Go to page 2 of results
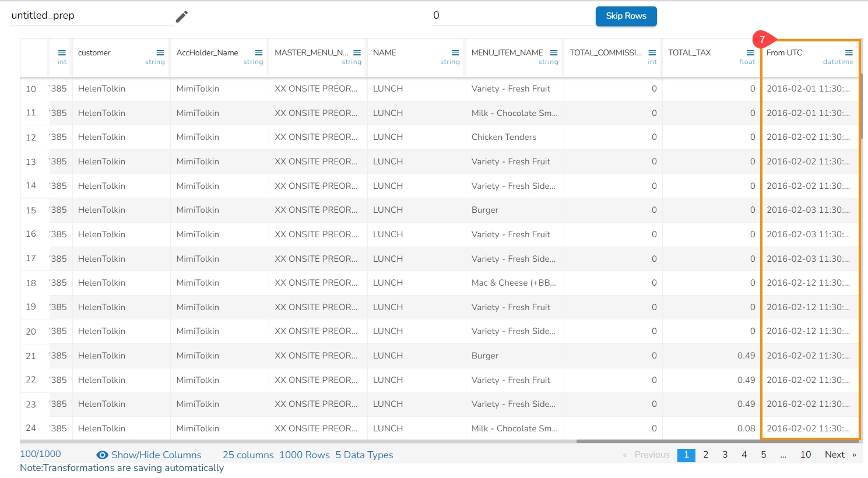Screen dimensions: 868x478 705,455
